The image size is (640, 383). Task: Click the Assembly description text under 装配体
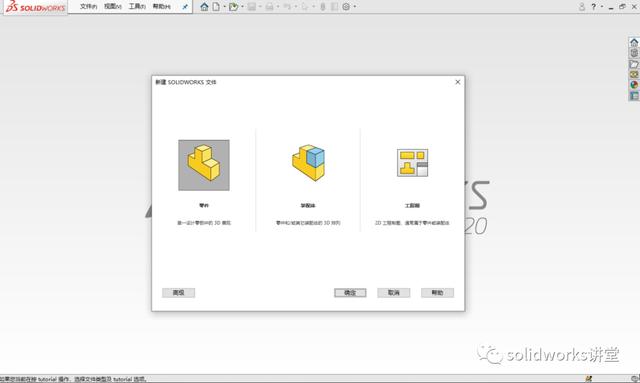pos(308,223)
